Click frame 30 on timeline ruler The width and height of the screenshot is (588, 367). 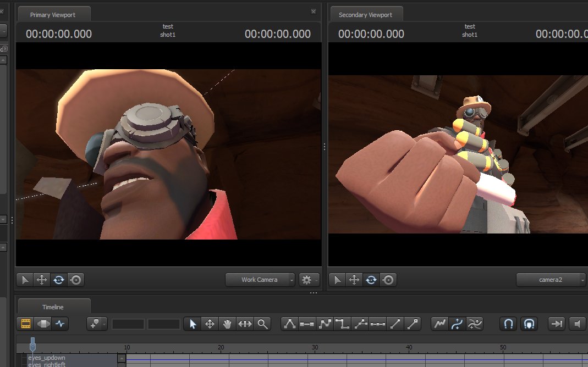click(315, 348)
